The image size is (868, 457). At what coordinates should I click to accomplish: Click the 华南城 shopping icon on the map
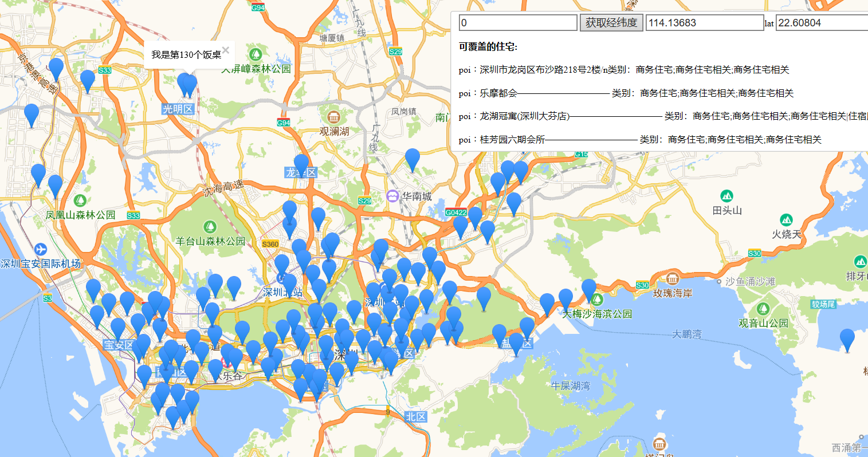tap(392, 196)
